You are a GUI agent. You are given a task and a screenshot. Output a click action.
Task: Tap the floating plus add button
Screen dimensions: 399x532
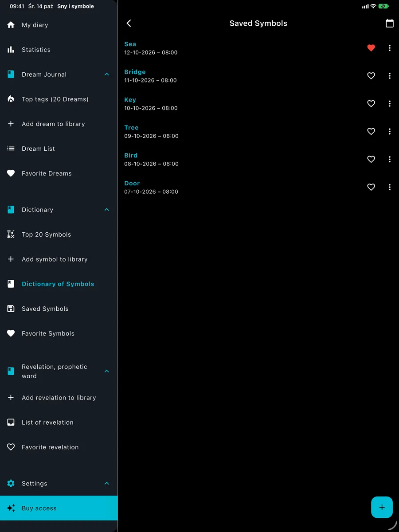click(382, 507)
